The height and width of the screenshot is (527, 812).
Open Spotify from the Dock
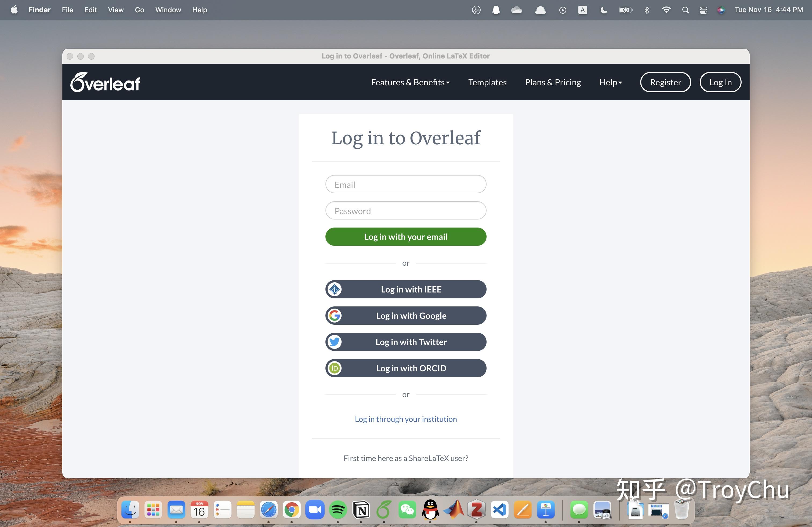point(338,510)
